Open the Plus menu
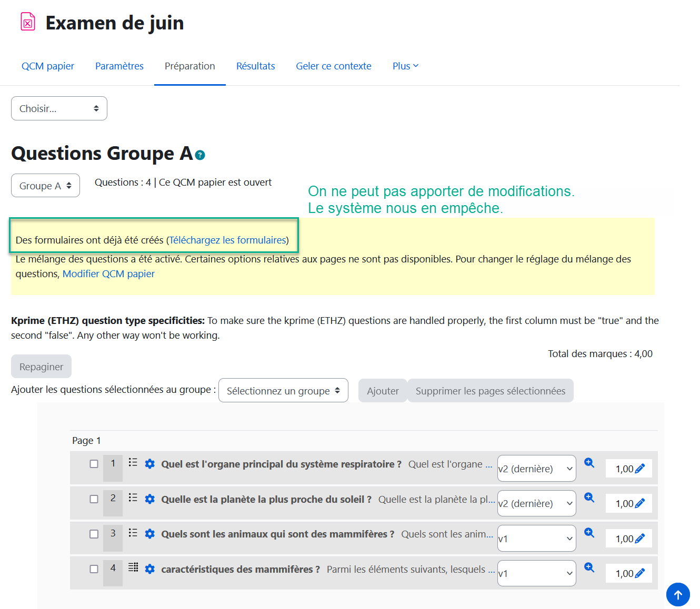Image resolution: width=700 pixels, height=609 pixels. click(x=405, y=66)
